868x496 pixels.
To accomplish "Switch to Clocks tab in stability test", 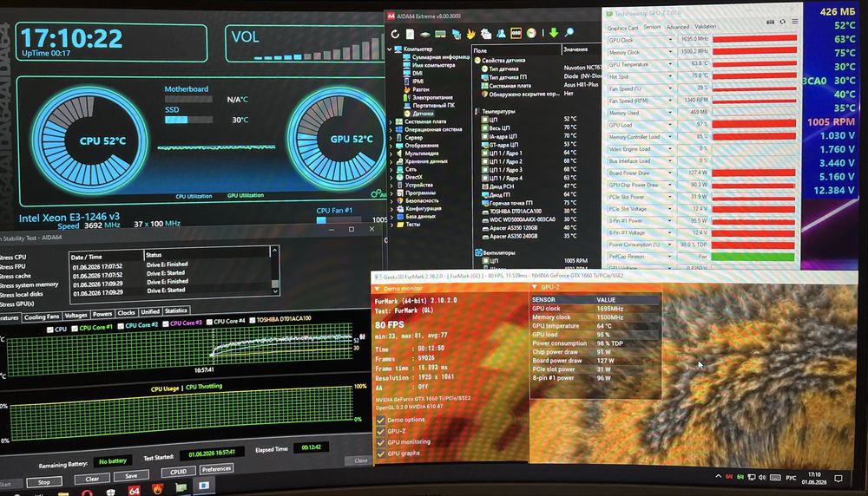I will [x=126, y=312].
